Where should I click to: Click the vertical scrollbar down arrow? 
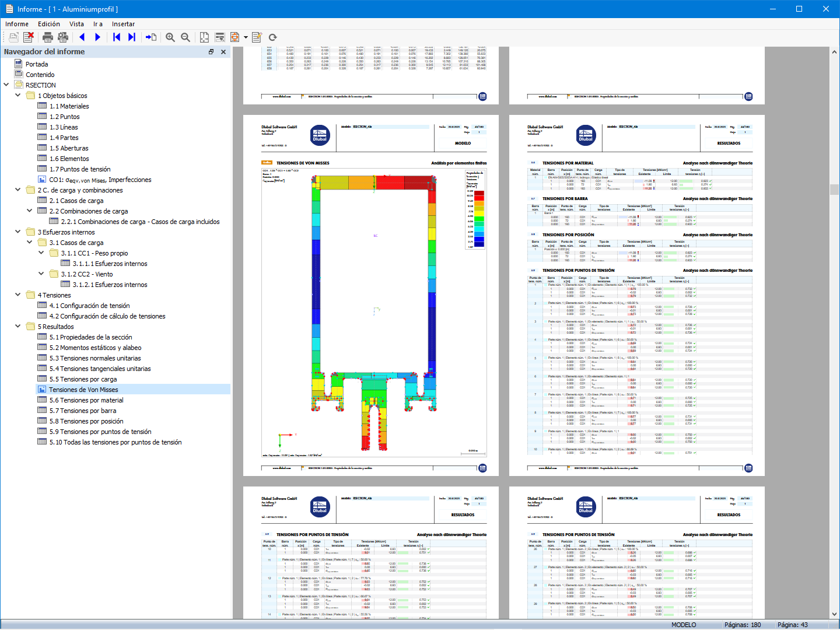(x=834, y=614)
